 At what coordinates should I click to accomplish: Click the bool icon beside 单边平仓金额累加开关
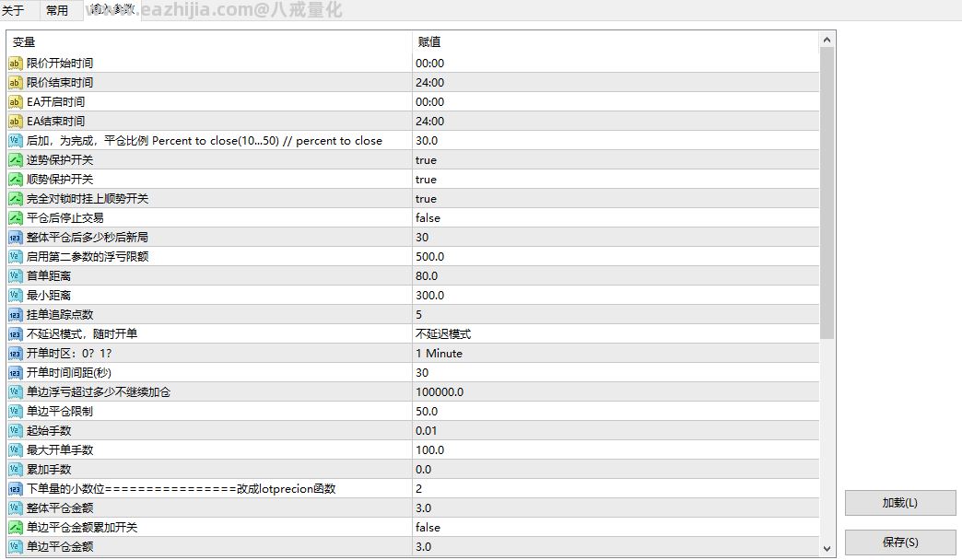(x=16, y=527)
